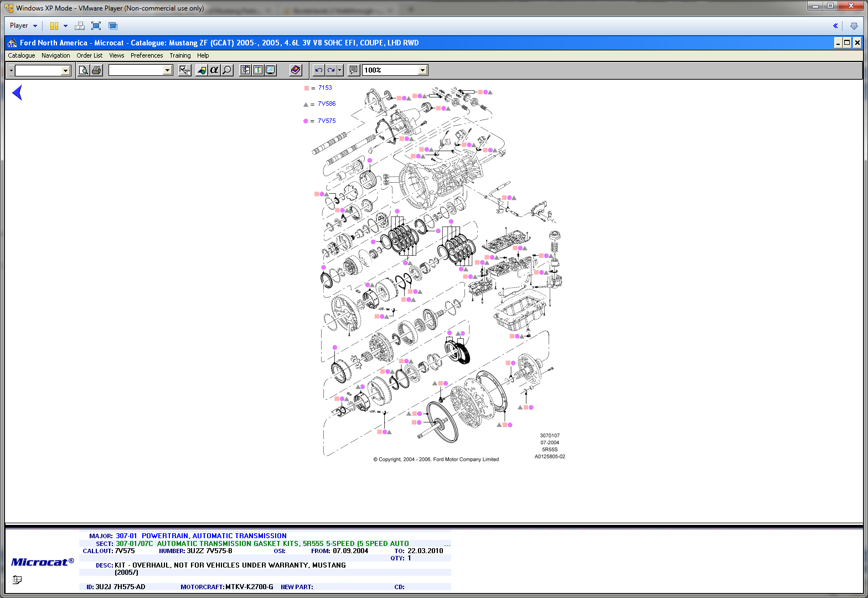Open the VMware Player menu dropdown

point(23,25)
